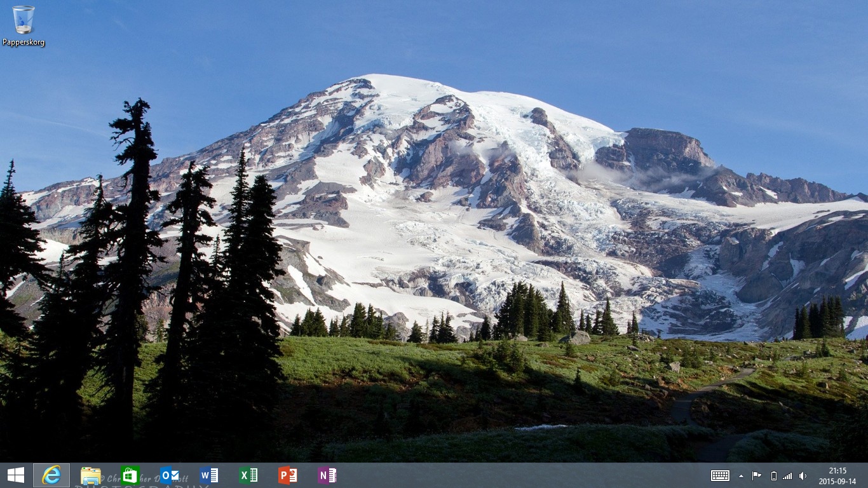The width and height of the screenshot is (868, 488).
Task: Click the Papperskorg text label
Action: (x=24, y=43)
